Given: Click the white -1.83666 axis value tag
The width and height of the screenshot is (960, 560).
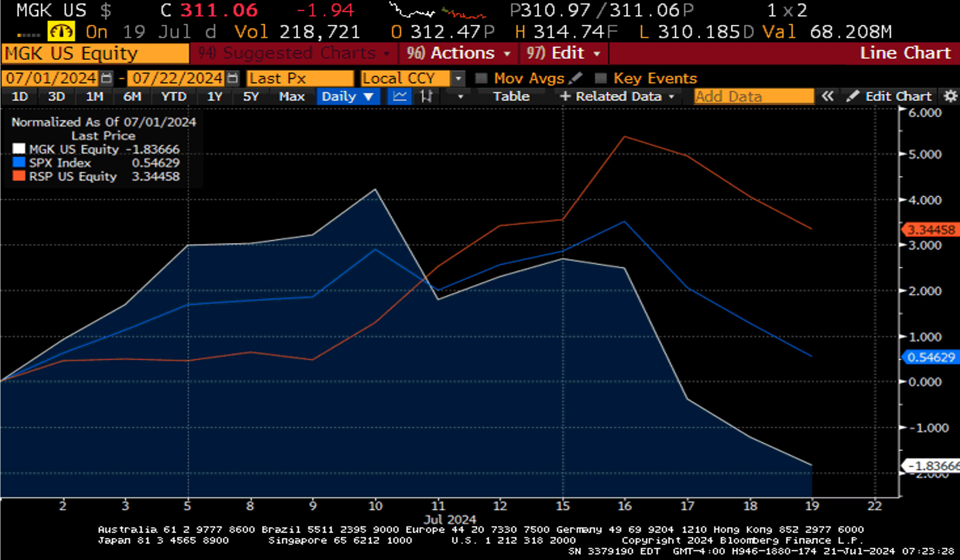Looking at the screenshot, I should [x=931, y=466].
